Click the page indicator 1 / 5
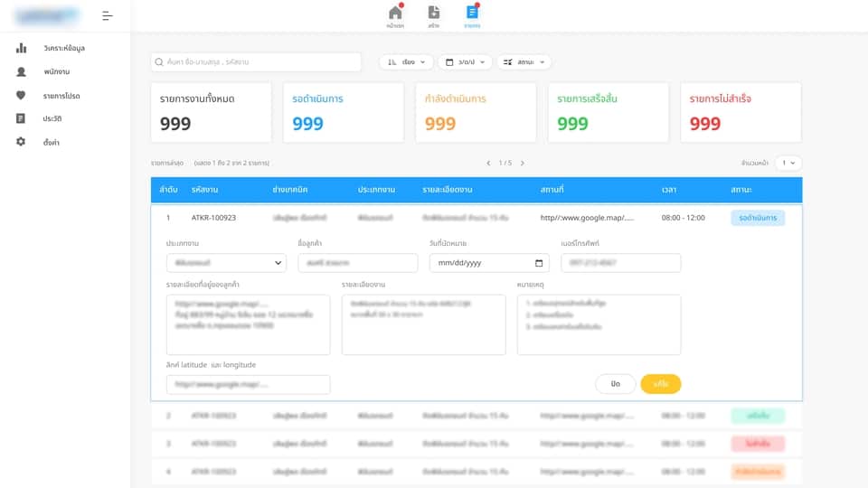Viewport: 868px width, 488px height. [505, 164]
